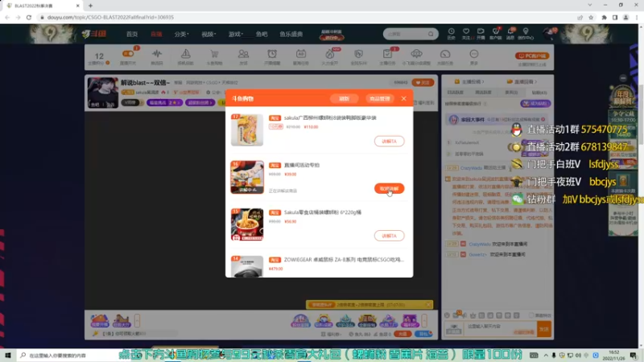
Task: Click the search magnifier icon
Action: (x=431, y=34)
